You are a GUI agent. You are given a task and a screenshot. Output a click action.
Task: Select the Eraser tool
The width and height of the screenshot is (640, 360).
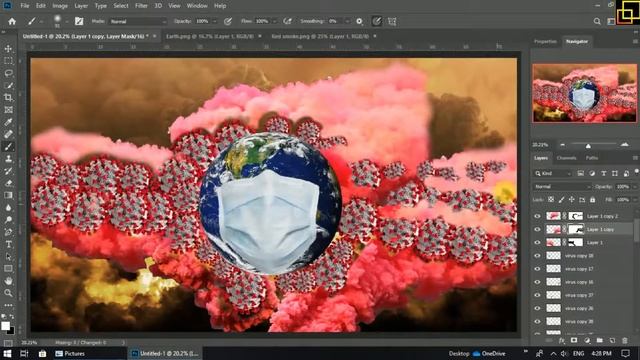(x=8, y=183)
